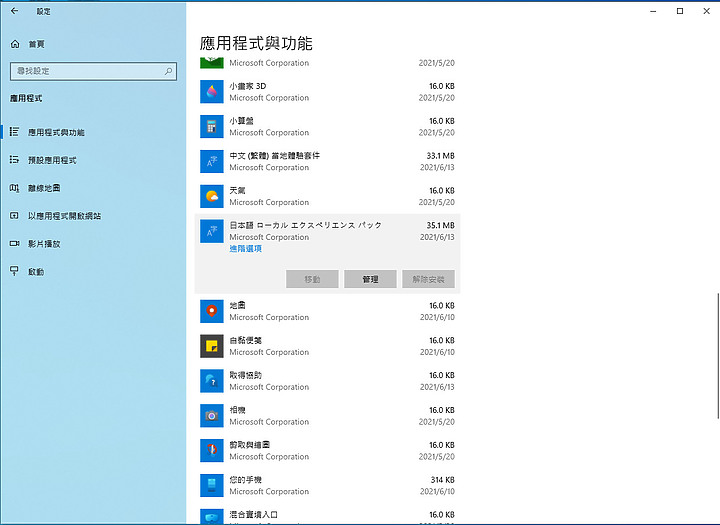Viewport: 720px width, 525px height.
Task: Select the 混合實境入口 app name
Action: (x=253, y=515)
